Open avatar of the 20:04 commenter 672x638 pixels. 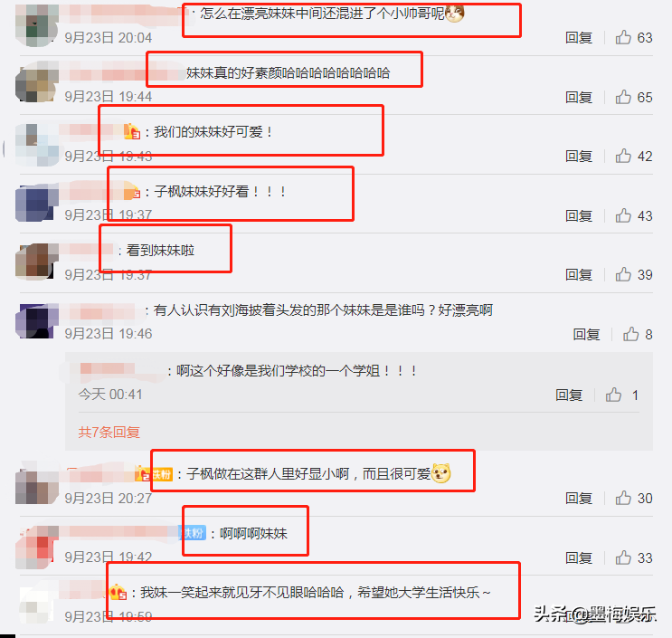pyautogui.click(x=36, y=24)
